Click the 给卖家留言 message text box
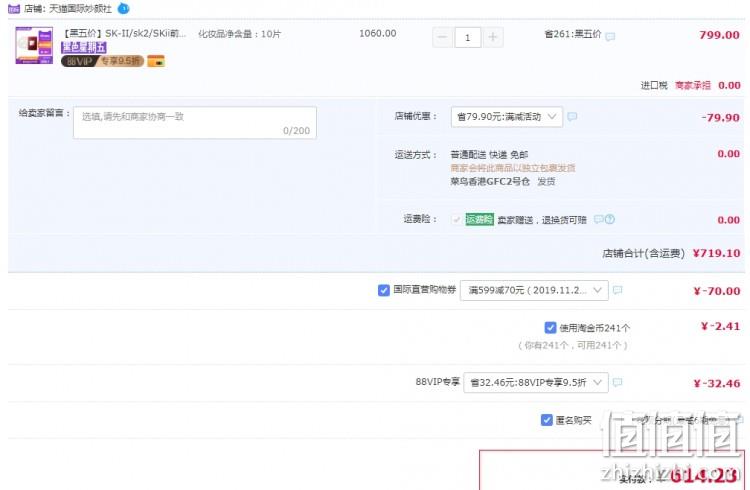750x490 pixels. click(195, 122)
